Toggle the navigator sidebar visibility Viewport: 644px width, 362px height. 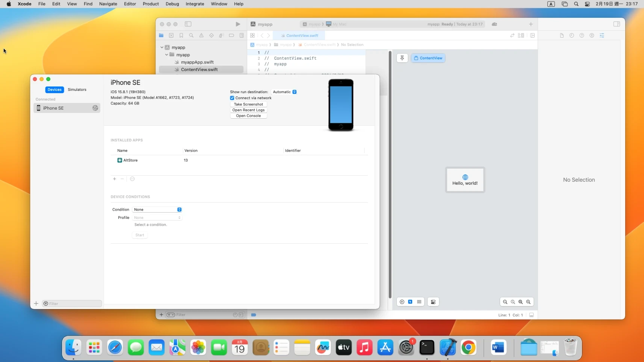[188, 24]
